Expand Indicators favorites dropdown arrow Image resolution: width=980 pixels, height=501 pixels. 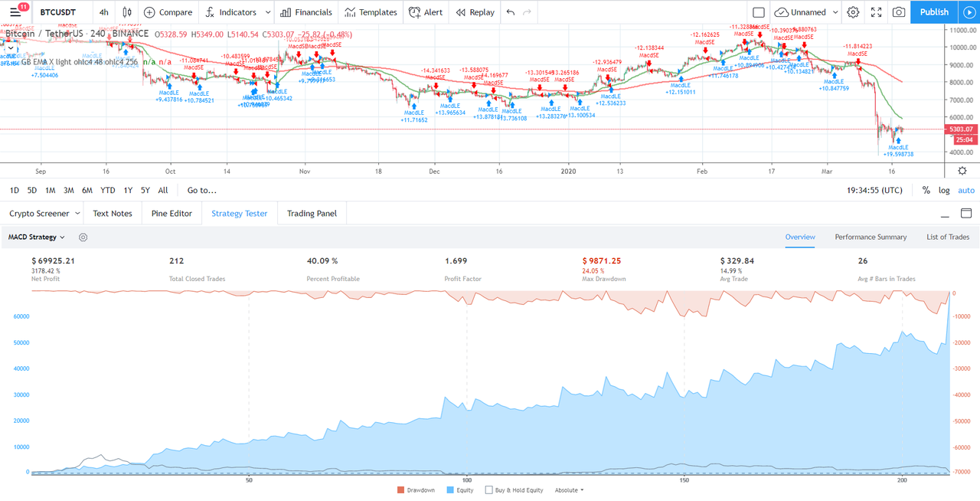click(267, 12)
